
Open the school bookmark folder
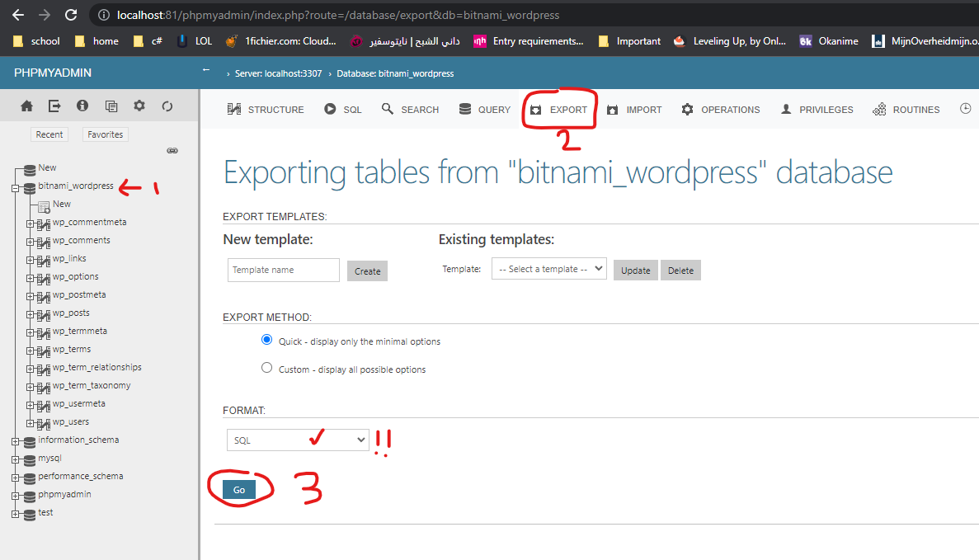point(37,41)
